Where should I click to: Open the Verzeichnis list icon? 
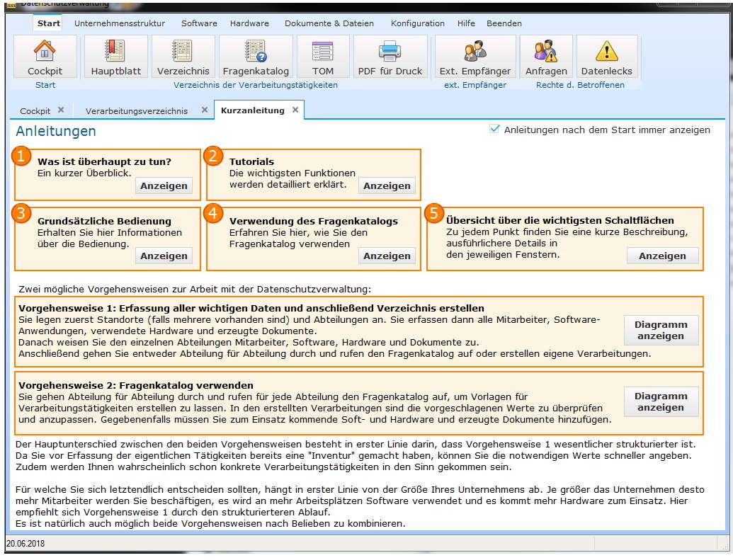pyautogui.click(x=183, y=57)
